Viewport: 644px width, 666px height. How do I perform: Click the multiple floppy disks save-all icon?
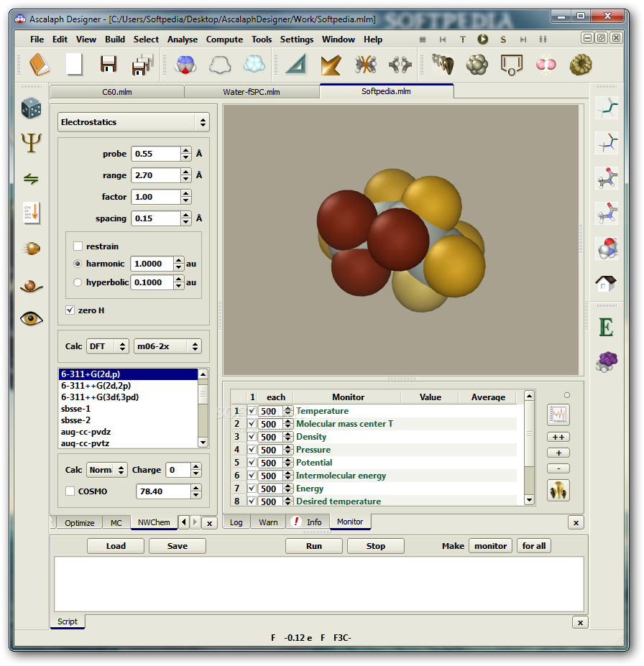click(x=142, y=65)
